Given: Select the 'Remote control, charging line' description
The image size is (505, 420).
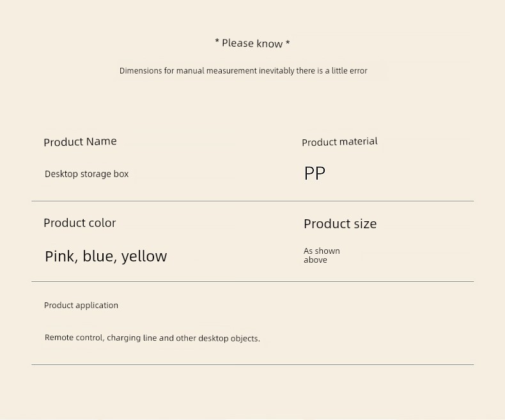Looking at the screenshot, I should click(152, 338).
